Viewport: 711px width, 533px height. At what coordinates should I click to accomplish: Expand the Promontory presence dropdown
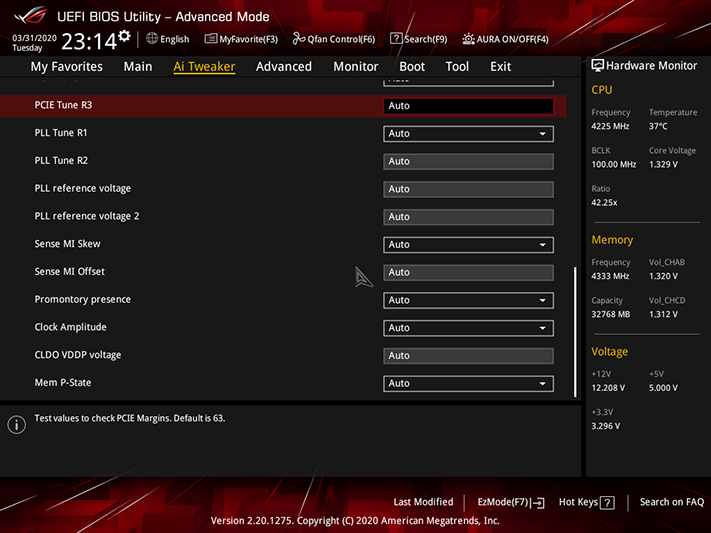click(x=468, y=300)
